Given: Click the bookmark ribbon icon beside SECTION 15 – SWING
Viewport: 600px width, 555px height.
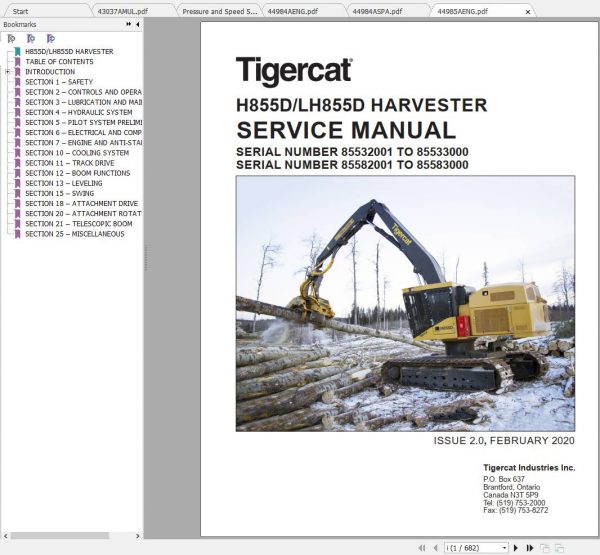Looking at the screenshot, I should (17, 193).
